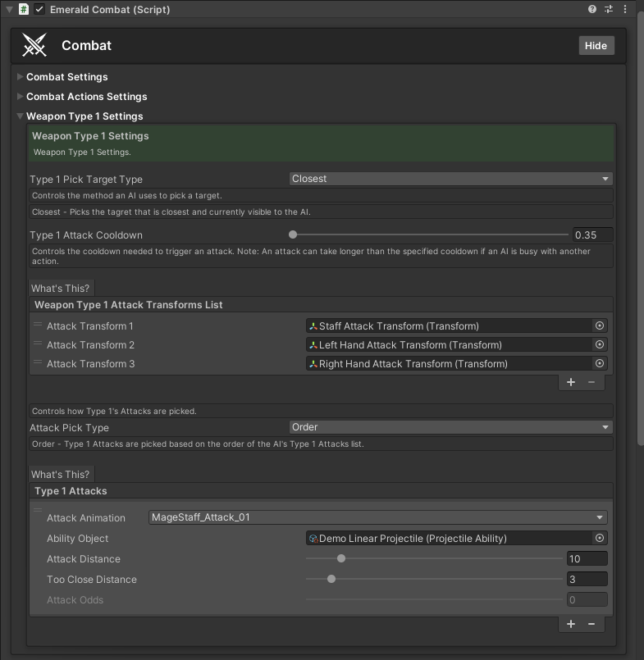This screenshot has height=660, width=644.
Task: Click the Attack Distance slider handle
Action: pyautogui.click(x=341, y=558)
